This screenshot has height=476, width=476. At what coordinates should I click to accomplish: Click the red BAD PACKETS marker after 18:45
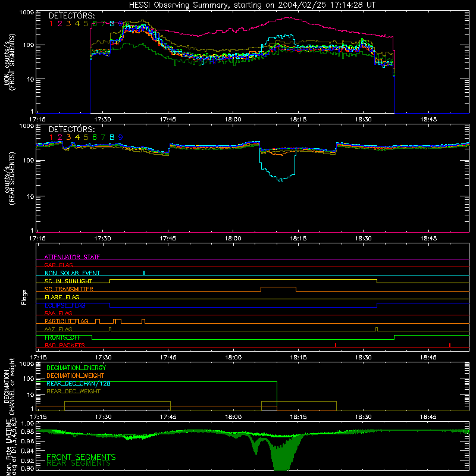[x=450, y=345]
